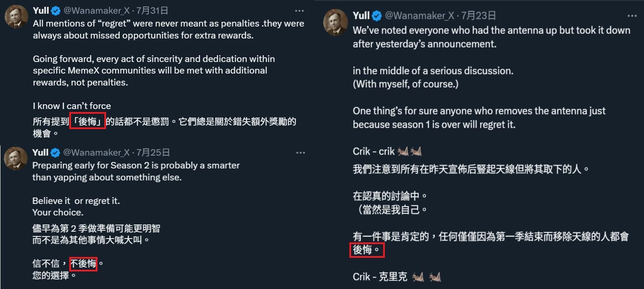The image size is (644, 289).
Task: Click the "Believe it or regret it." tweet text
Action: (x=76, y=201)
